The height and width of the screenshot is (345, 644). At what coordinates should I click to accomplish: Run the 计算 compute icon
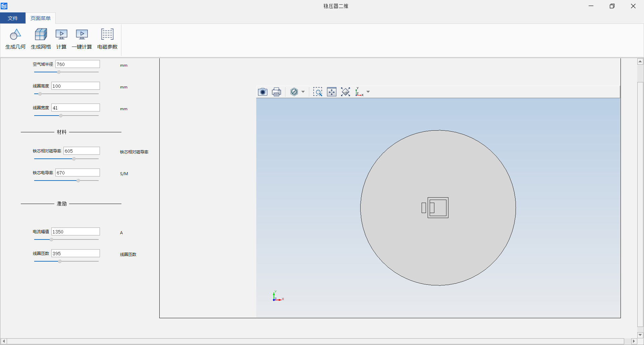coord(61,34)
